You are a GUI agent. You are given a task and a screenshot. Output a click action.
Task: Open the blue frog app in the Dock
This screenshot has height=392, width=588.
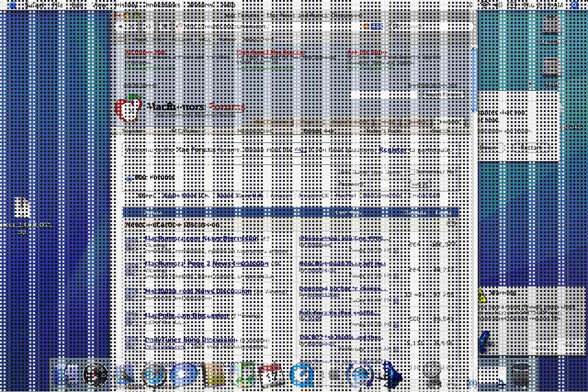click(x=390, y=374)
